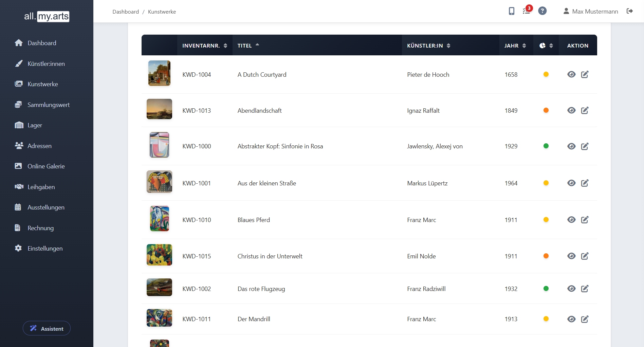Edit Aus der kleinen Straße entry
The width and height of the screenshot is (644, 347).
[585, 183]
